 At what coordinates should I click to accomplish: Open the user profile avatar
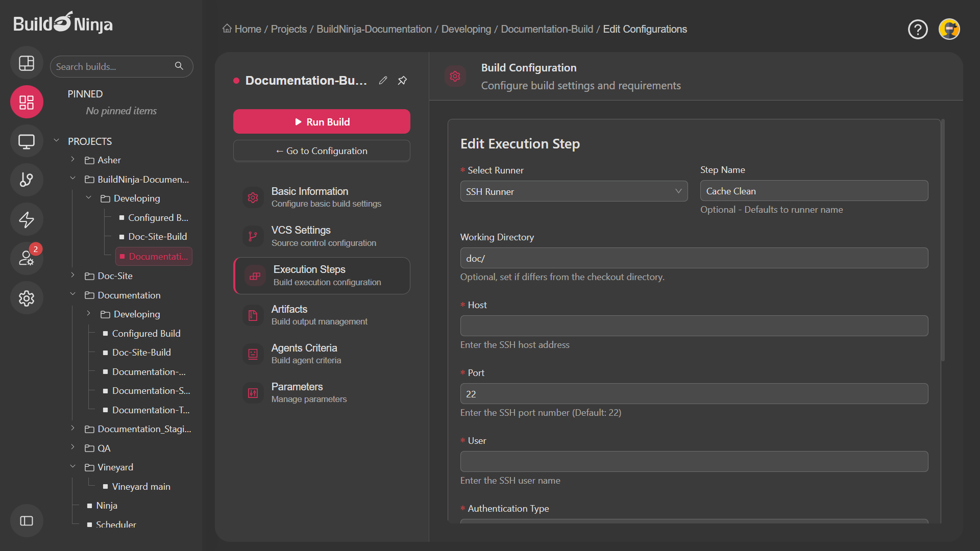pos(949,29)
